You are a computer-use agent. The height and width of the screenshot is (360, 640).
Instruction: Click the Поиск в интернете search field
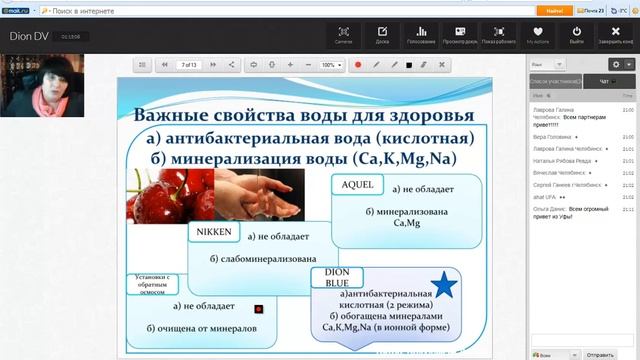point(288,11)
